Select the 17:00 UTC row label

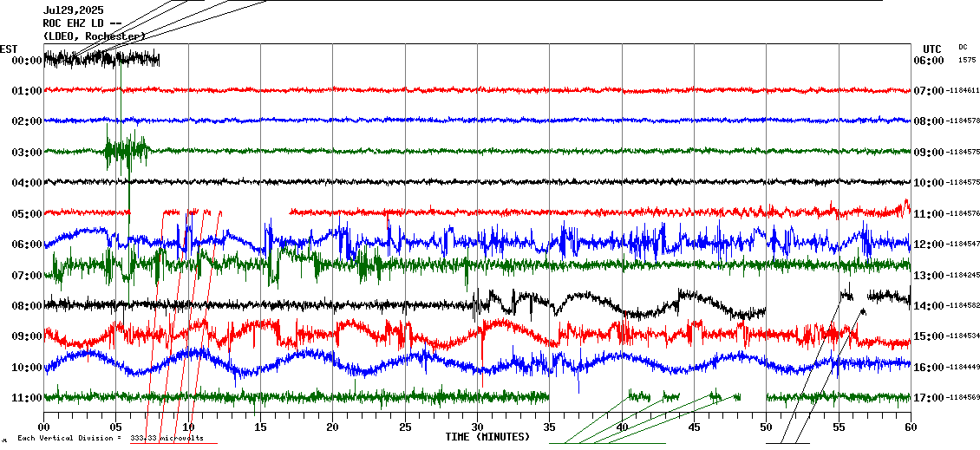pyautogui.click(x=927, y=398)
